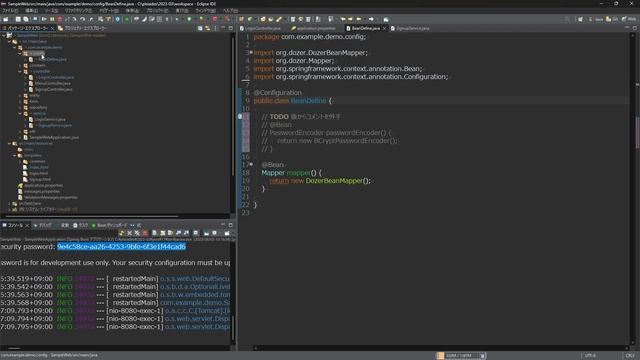Close the BeanDefine.java editor tab

pos(384,28)
